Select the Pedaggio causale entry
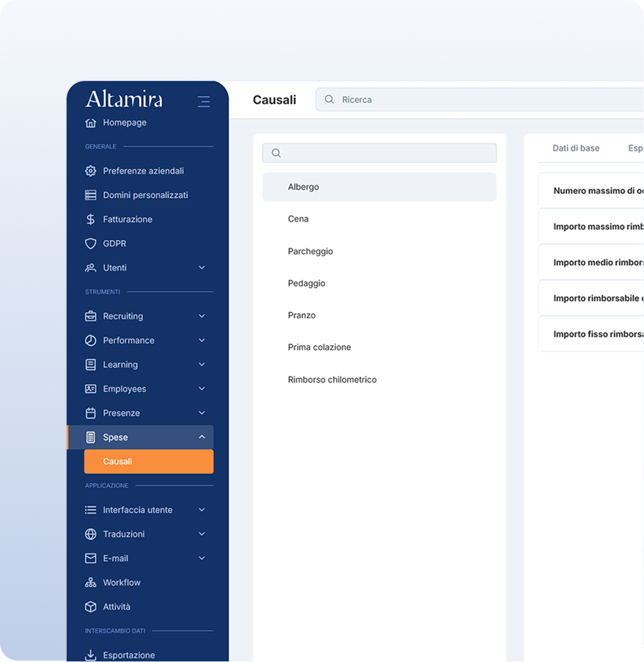This screenshot has height=662, width=644. [307, 283]
